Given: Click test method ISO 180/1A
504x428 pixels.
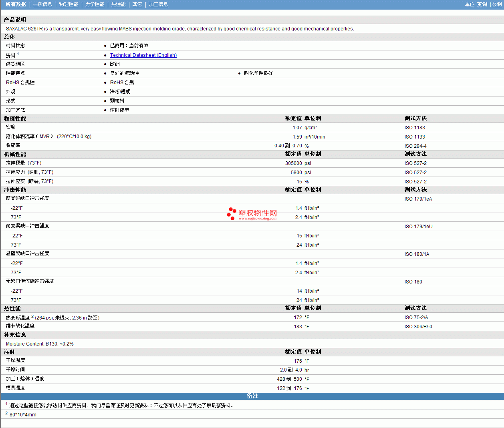Looking at the screenshot, I should [x=417, y=254].
